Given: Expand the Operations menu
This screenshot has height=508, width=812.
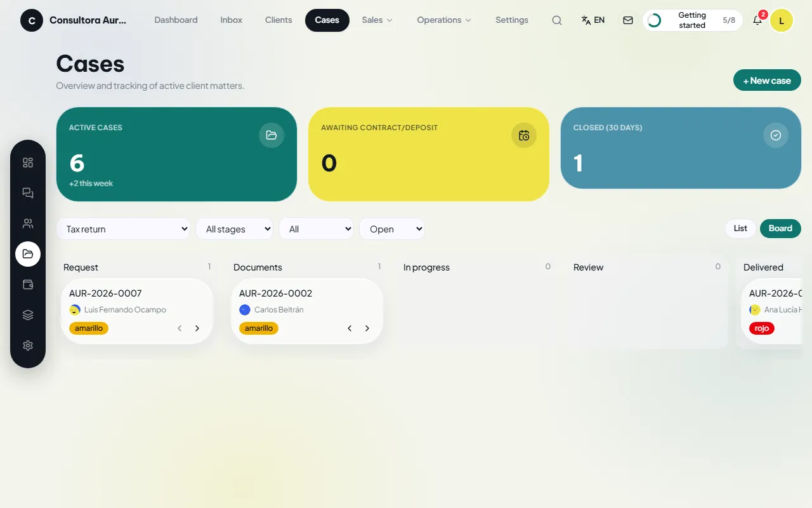Looking at the screenshot, I should pos(444,20).
